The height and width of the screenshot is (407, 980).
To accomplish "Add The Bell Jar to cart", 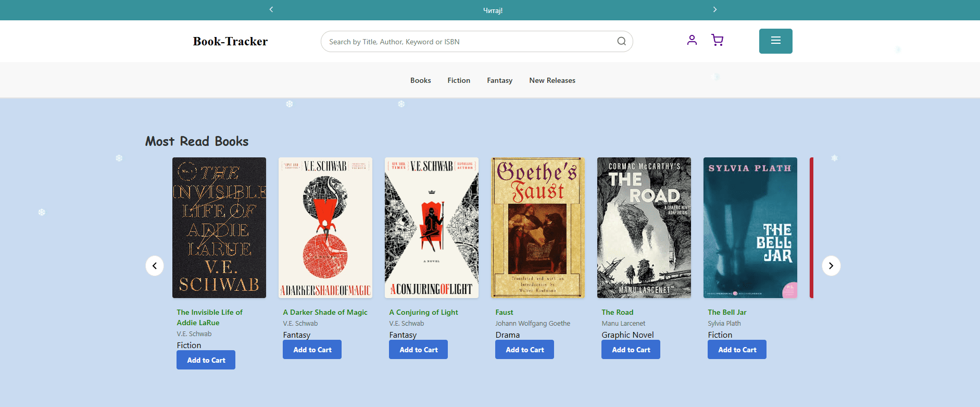I will (737, 350).
